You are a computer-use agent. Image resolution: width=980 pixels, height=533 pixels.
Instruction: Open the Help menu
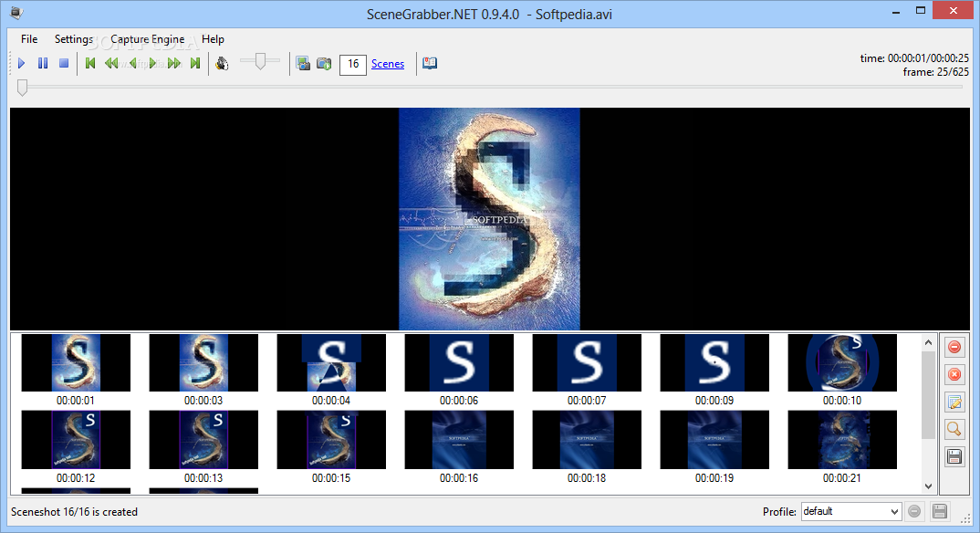coord(213,38)
